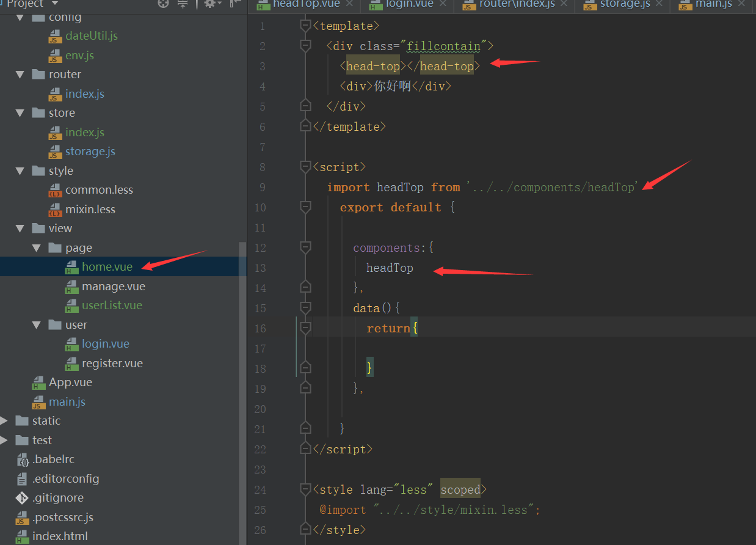Collapse the view folder arrow
The image size is (756, 545).
20,229
